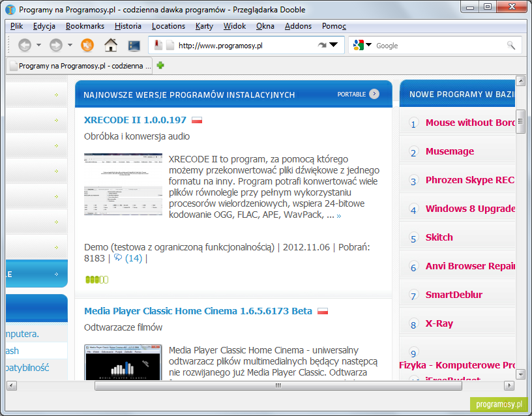Image resolution: width=532 pixels, height=416 pixels.
Task: Select the Programy na Programosy.pl tab
Action: tap(80, 65)
